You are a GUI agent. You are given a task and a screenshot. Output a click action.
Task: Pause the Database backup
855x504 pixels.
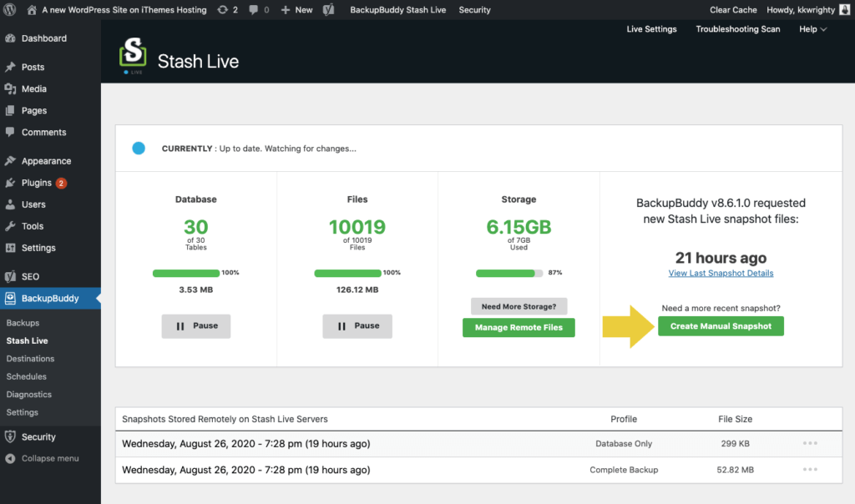195,325
